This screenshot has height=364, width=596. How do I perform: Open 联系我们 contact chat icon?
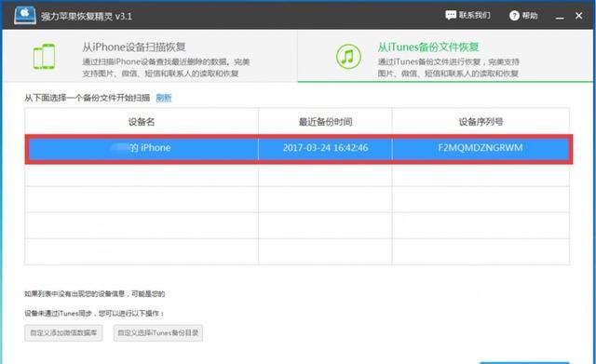[x=451, y=15]
